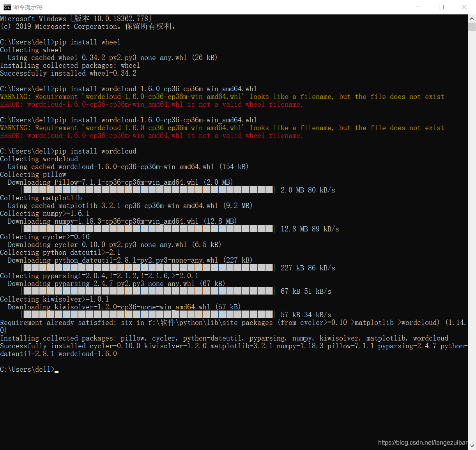Click 'Downloading kiwisolver-1.2.0' line

[124, 307]
